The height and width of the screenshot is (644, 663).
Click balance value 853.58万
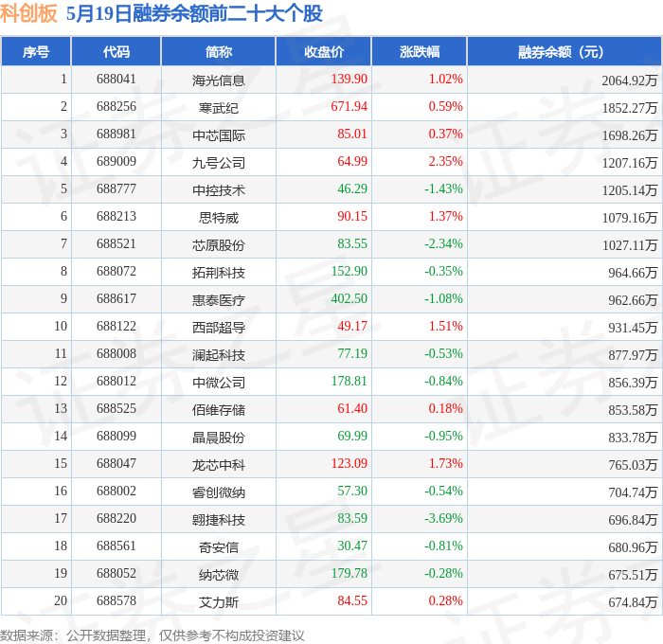[x=633, y=410]
